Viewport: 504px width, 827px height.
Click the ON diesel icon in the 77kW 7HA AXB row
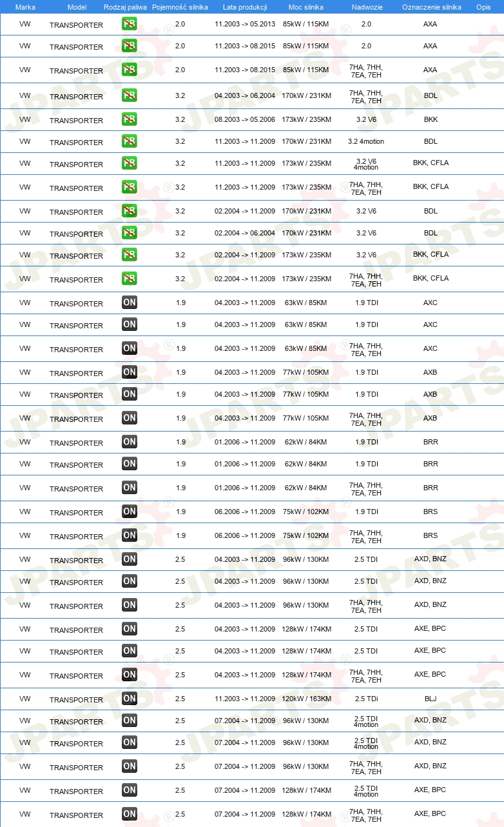130,418
